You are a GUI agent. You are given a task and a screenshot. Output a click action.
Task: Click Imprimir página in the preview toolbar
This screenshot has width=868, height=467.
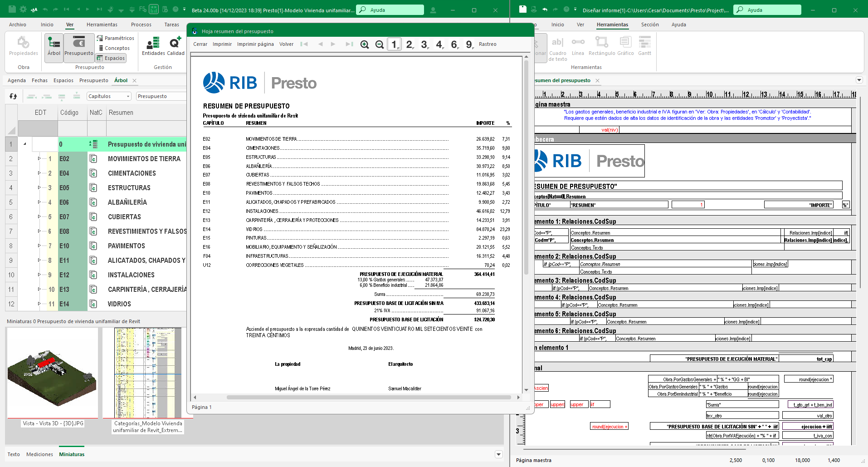255,44
